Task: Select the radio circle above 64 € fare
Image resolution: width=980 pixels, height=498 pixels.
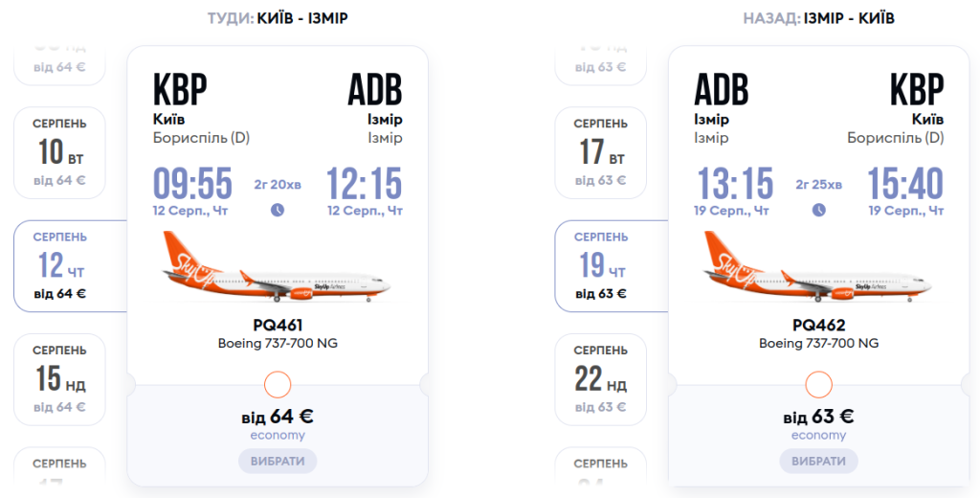Action: pos(277,385)
